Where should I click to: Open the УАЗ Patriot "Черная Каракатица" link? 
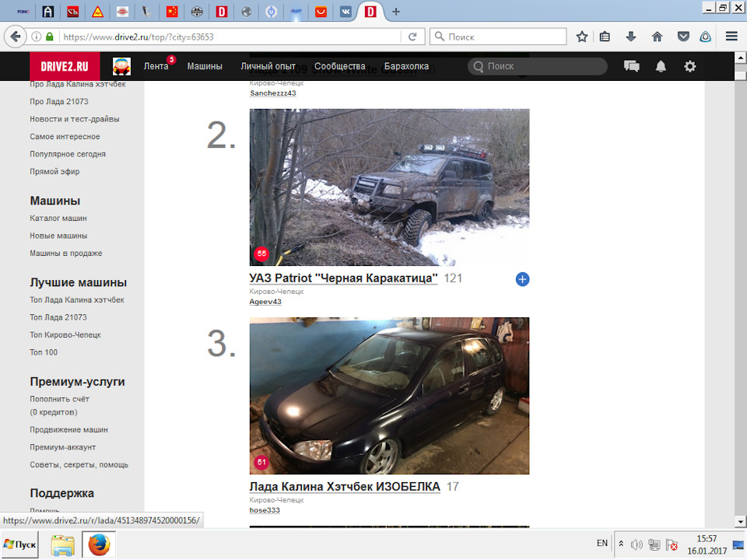(x=343, y=278)
